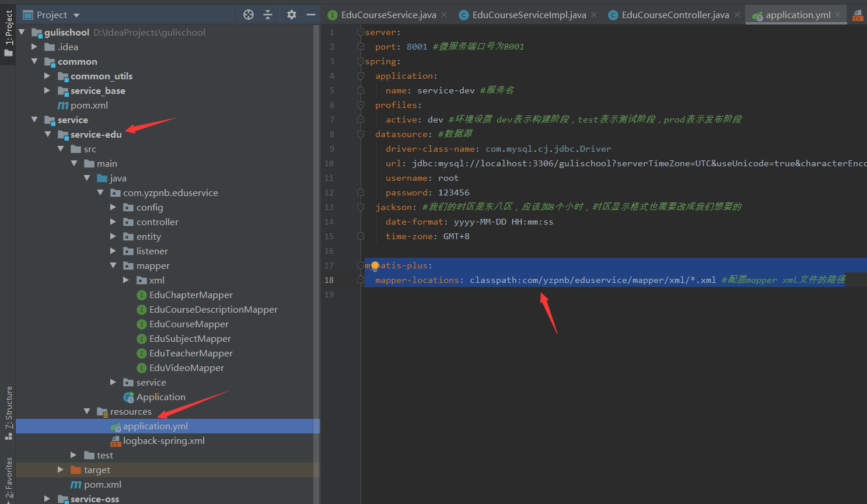Select the service module folder
Screen dimensions: 867x504
pos(67,120)
